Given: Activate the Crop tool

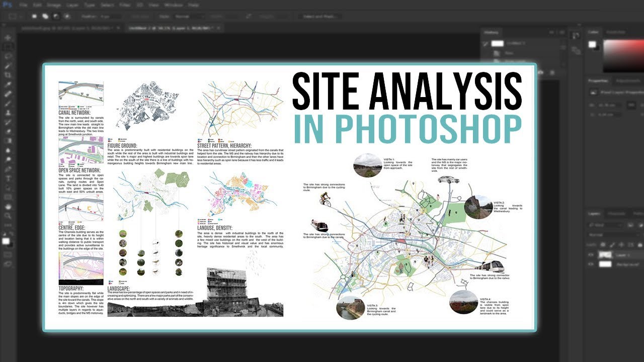Looking at the screenshot, I should coord(7,75).
